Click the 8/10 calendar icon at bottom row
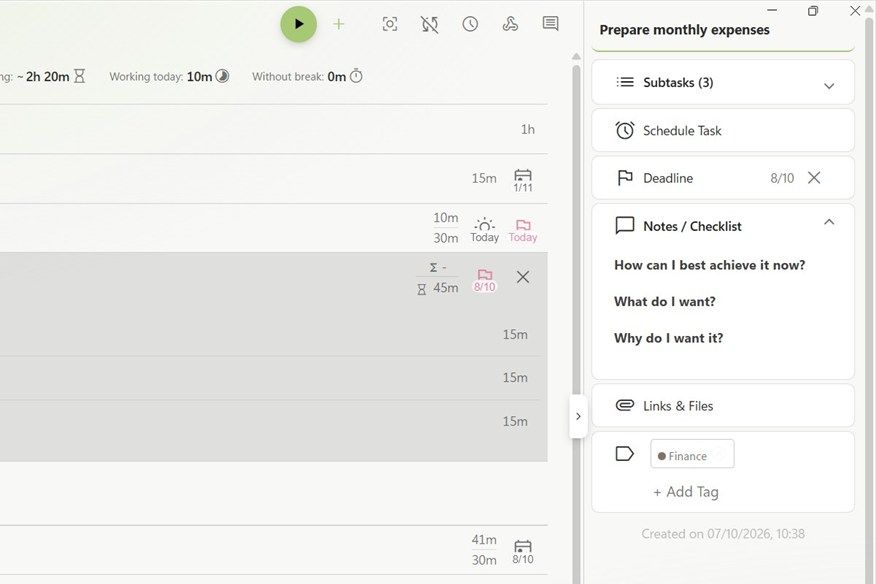The image size is (876, 584). click(523, 552)
